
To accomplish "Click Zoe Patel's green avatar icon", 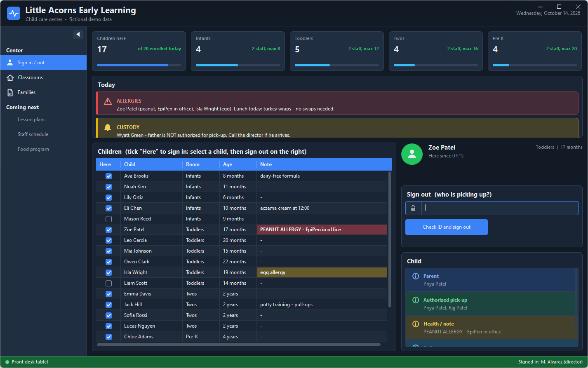I will (412, 154).
